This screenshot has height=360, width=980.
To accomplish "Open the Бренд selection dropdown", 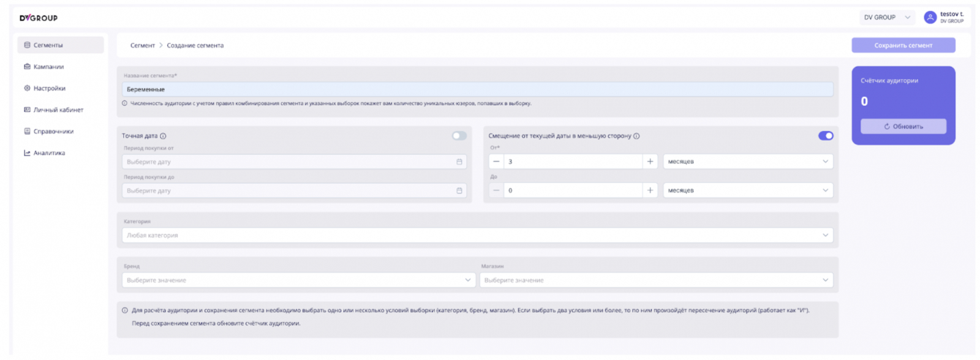I will [298, 280].
